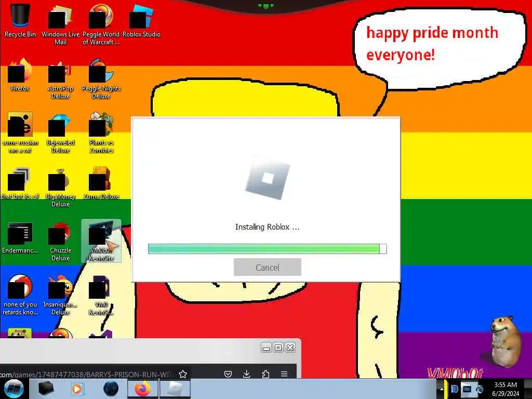Select the 'that but its c#' icon
Image resolution: width=532 pixels, height=399 pixels.
[x=20, y=182]
